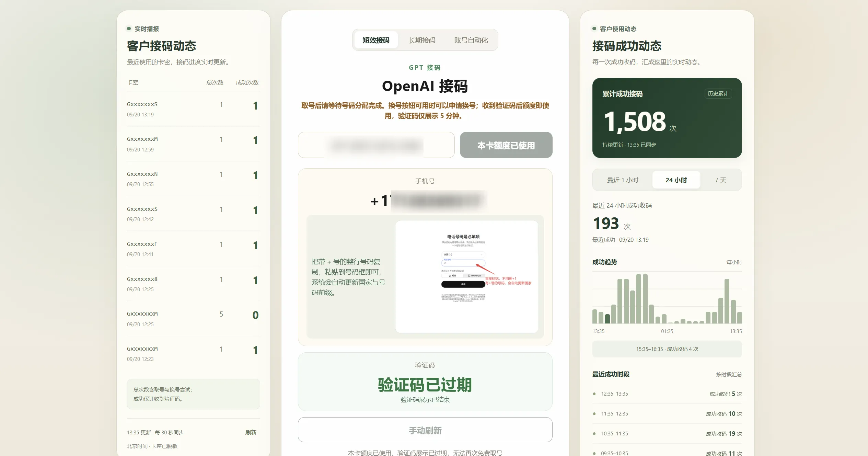Click the 15:35–16:35 · 成功收码 4 次 tooltip
The width and height of the screenshot is (868, 456).
pyautogui.click(x=667, y=349)
